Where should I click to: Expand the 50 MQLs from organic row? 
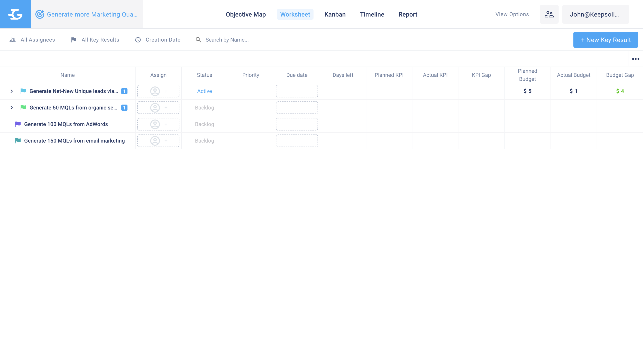point(11,108)
